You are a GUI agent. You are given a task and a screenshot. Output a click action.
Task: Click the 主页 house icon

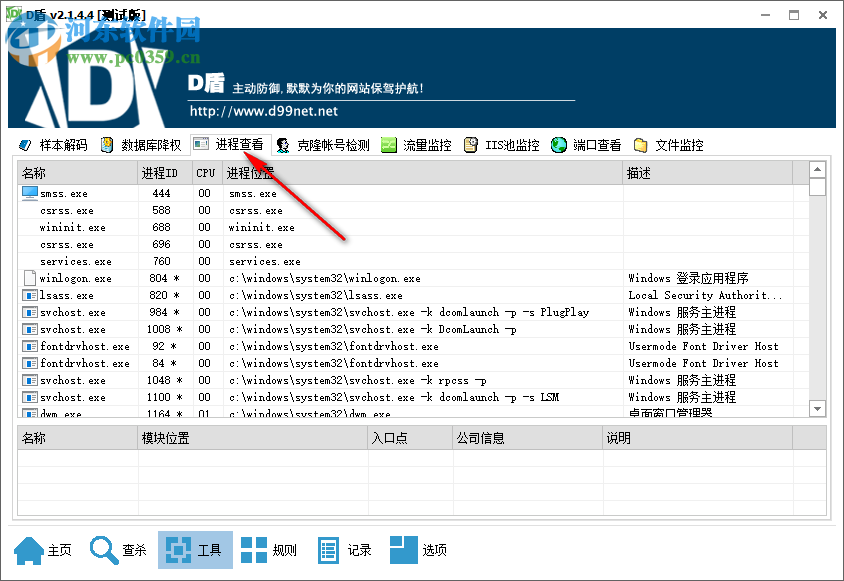coord(29,550)
